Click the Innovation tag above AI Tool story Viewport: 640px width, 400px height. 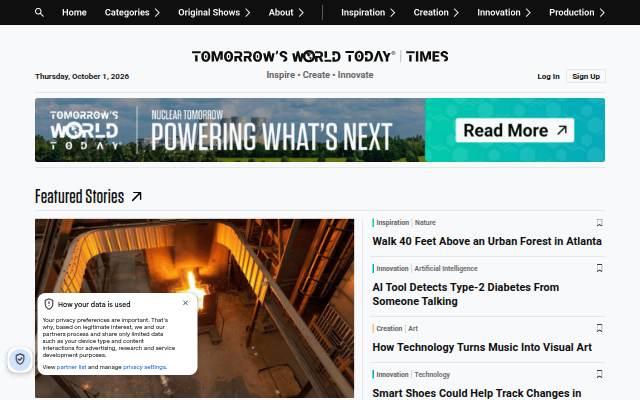click(x=392, y=268)
